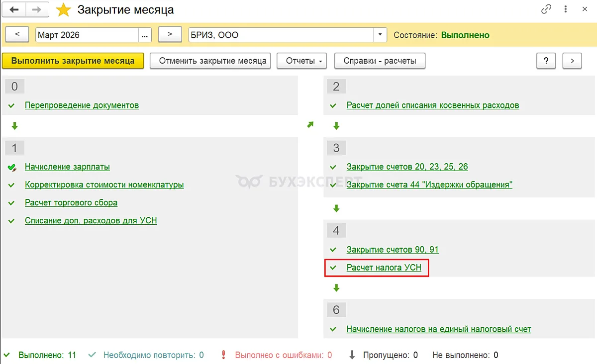Click check icon beside Списание доп. расходов

(x=12, y=220)
